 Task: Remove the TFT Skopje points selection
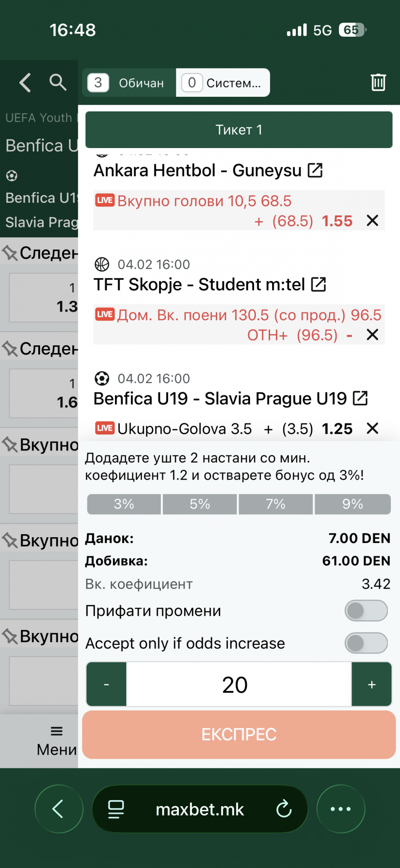(x=372, y=335)
